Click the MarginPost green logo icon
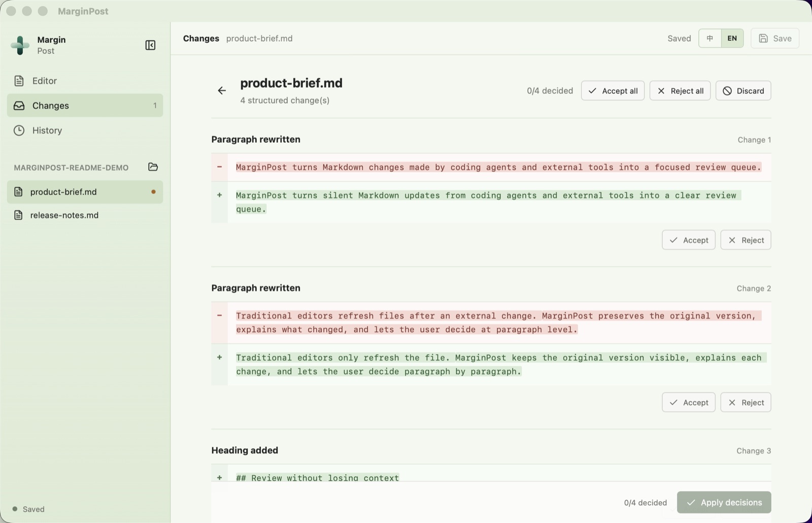This screenshot has height=523, width=812. pyautogui.click(x=20, y=45)
